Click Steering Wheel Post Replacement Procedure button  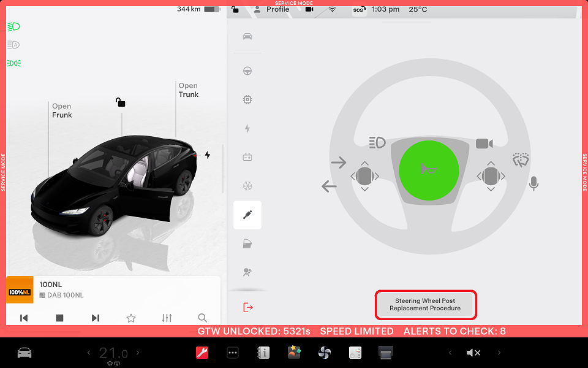click(427, 305)
